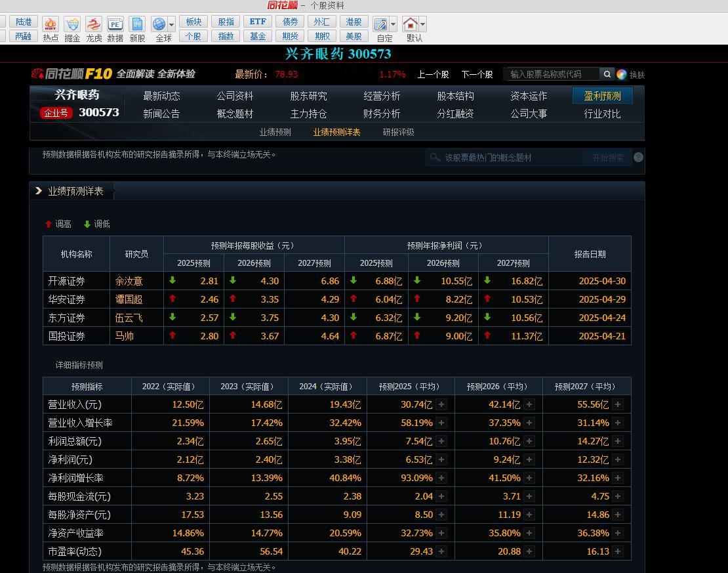The width and height of the screenshot is (728, 573).
Task: Open the 最新动态 tab
Action: pos(161,96)
